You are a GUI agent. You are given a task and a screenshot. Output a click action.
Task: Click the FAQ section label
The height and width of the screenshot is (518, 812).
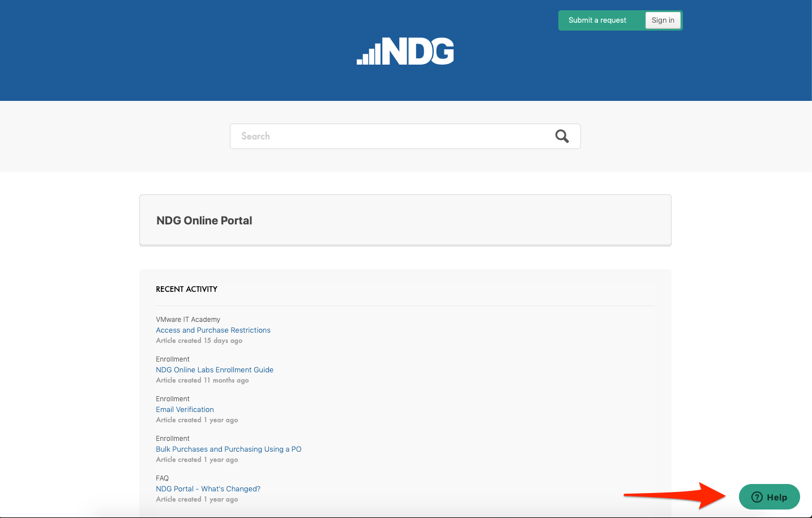coord(163,478)
